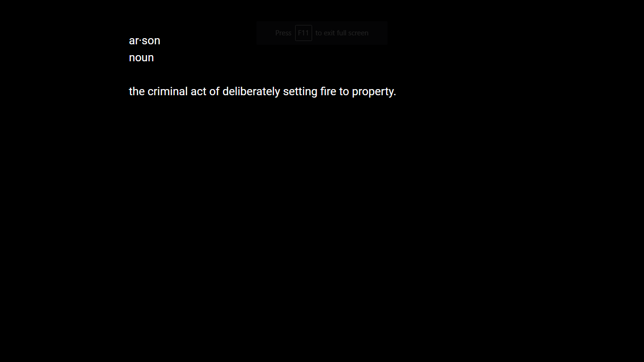This screenshot has height=362, width=644.
Task: Click the word 'of' in the definition
Action: pyautogui.click(x=215, y=91)
